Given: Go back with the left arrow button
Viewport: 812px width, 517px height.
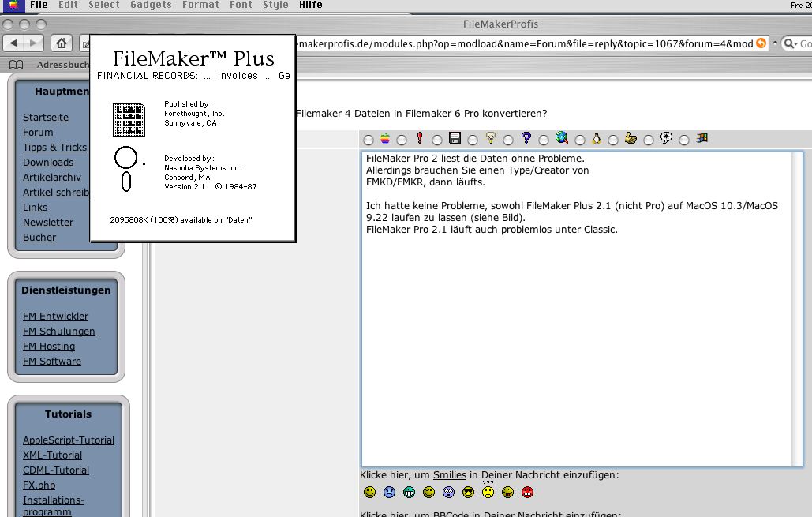Looking at the screenshot, I should pyautogui.click(x=14, y=43).
